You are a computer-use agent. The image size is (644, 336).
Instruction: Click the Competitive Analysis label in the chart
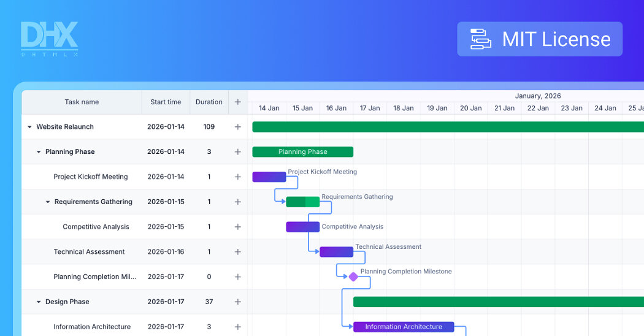click(x=353, y=227)
